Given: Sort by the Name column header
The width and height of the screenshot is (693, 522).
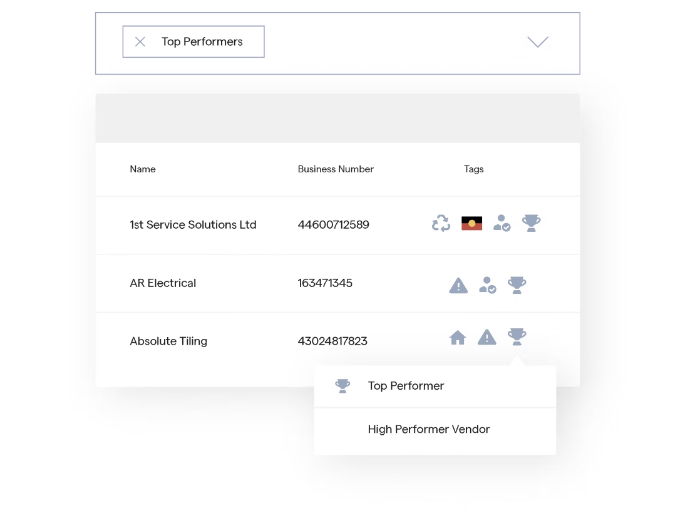Looking at the screenshot, I should (143, 169).
